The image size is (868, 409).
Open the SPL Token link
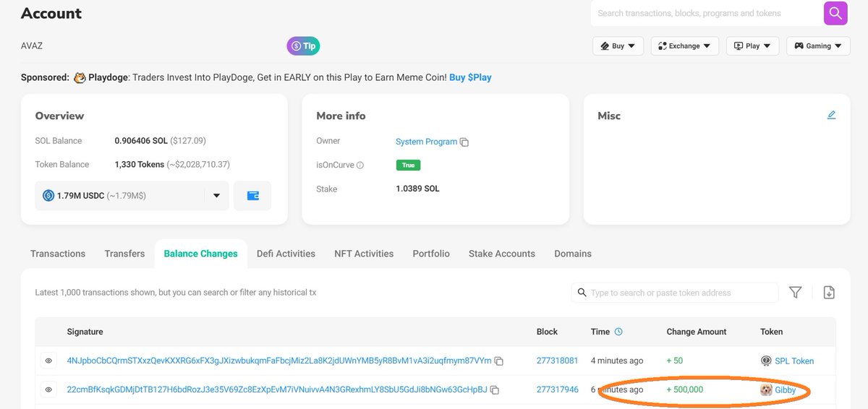(794, 361)
